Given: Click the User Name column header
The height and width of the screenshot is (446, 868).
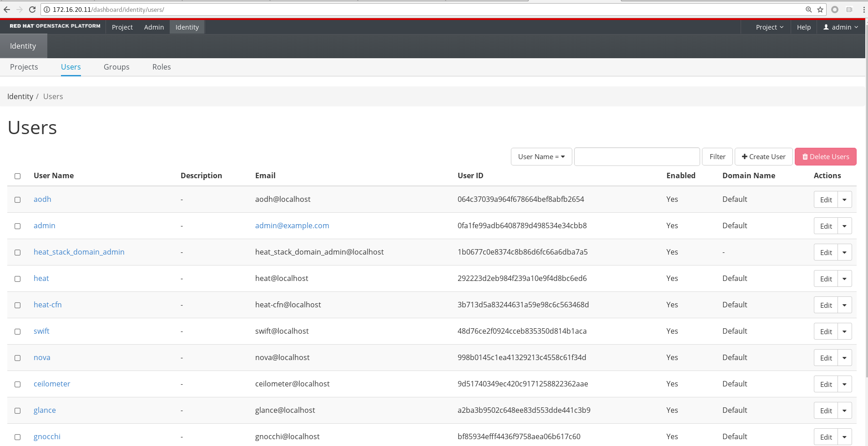Looking at the screenshot, I should coord(54,175).
